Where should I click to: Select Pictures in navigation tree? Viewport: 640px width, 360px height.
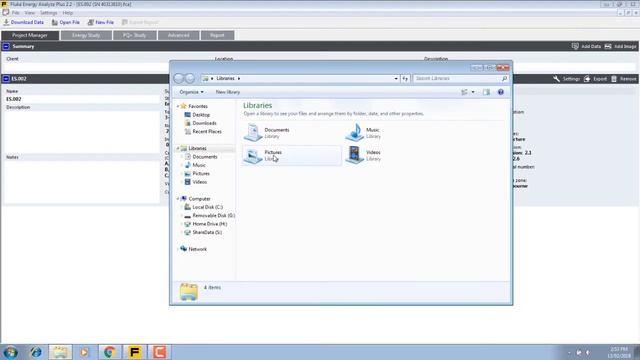coord(197,174)
